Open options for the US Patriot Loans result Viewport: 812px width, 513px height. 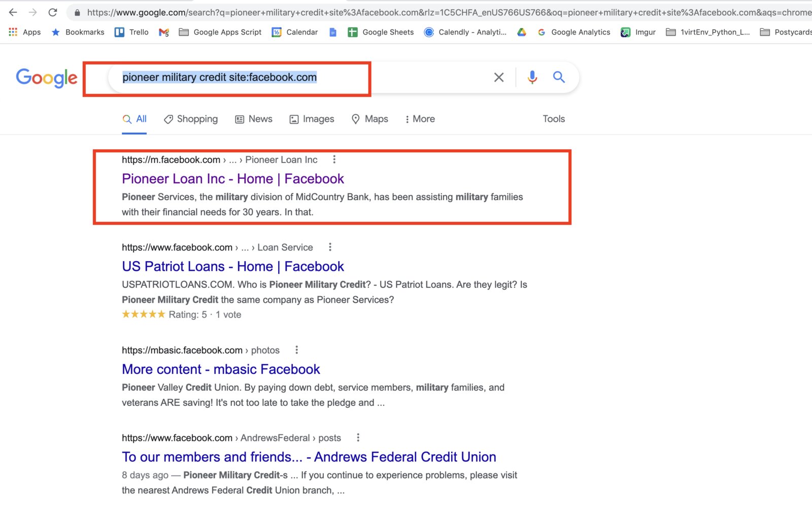click(x=330, y=247)
